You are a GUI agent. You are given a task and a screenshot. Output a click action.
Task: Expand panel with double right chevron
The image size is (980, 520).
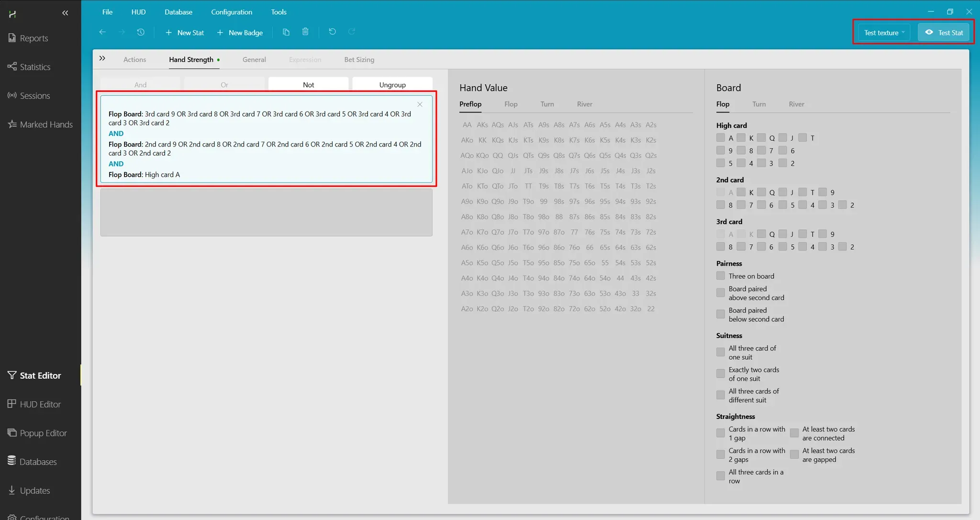click(102, 58)
